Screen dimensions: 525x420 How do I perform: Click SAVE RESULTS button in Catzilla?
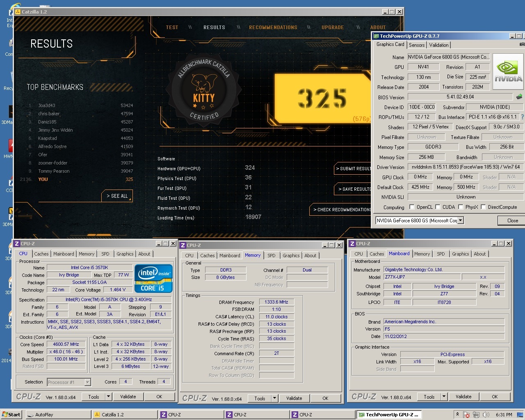point(353,189)
